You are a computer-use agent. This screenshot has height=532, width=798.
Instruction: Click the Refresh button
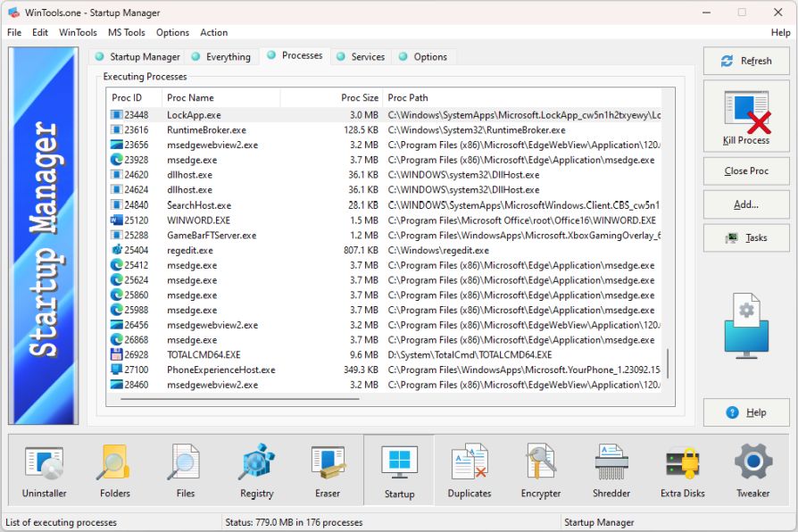click(x=746, y=61)
